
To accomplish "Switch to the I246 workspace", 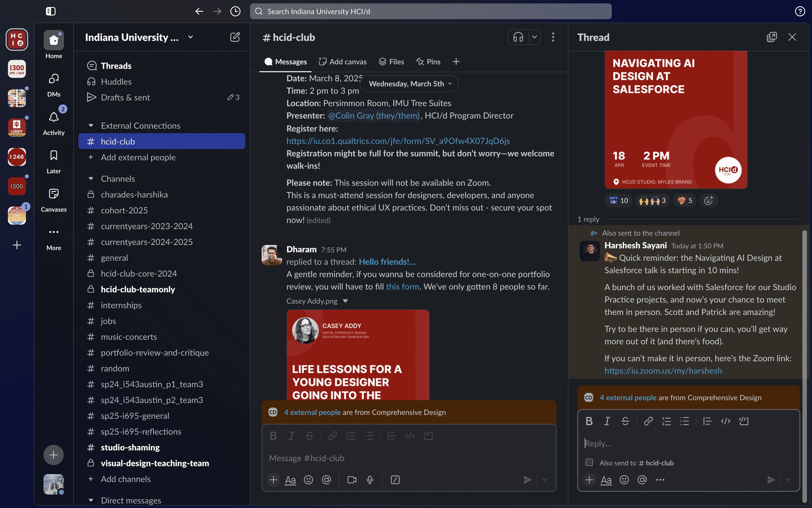I will [17, 157].
